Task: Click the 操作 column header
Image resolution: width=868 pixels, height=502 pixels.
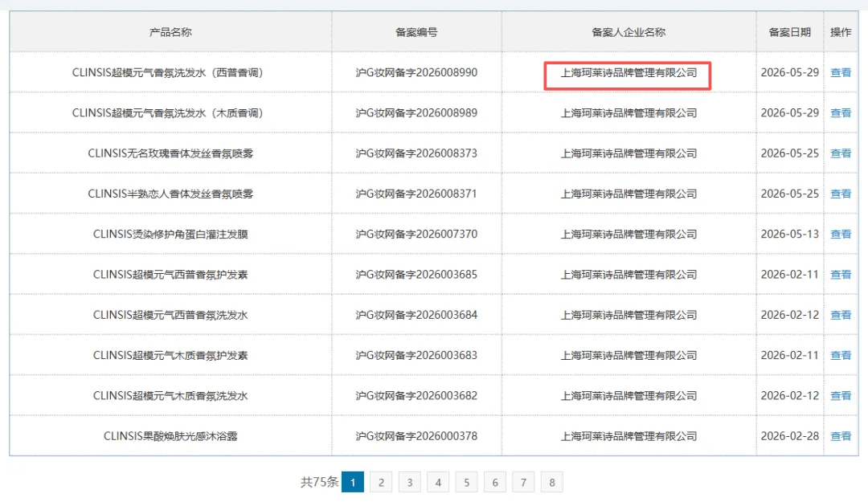Action: pyautogui.click(x=841, y=32)
